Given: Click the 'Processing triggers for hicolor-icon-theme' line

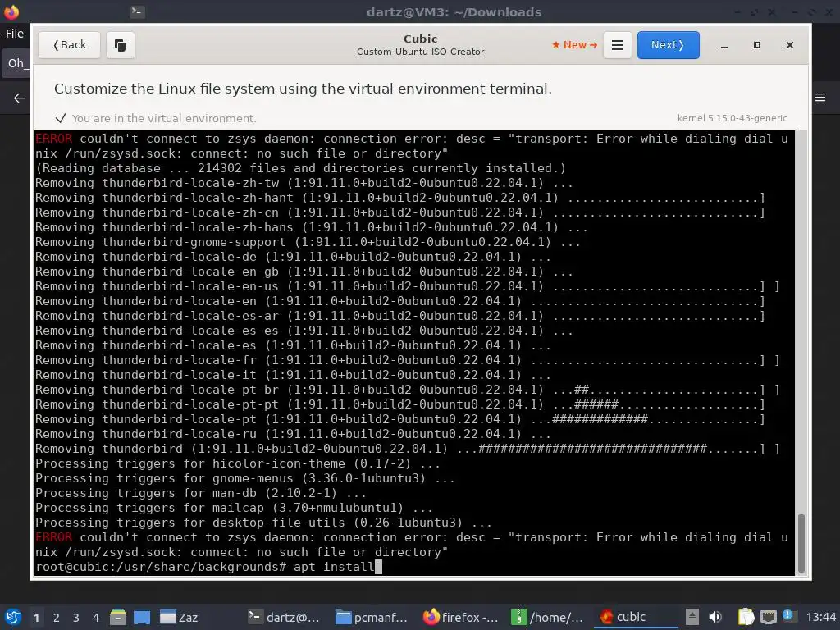Looking at the screenshot, I should click(x=238, y=463).
